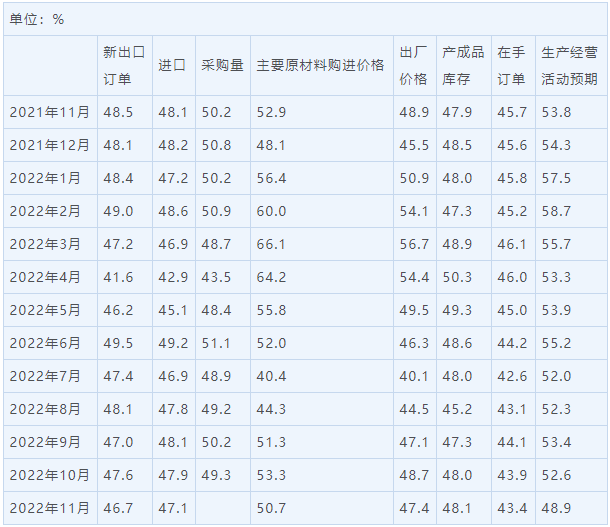Select the 2022年11月 row label
The height and width of the screenshot is (527, 610).
[49, 509]
